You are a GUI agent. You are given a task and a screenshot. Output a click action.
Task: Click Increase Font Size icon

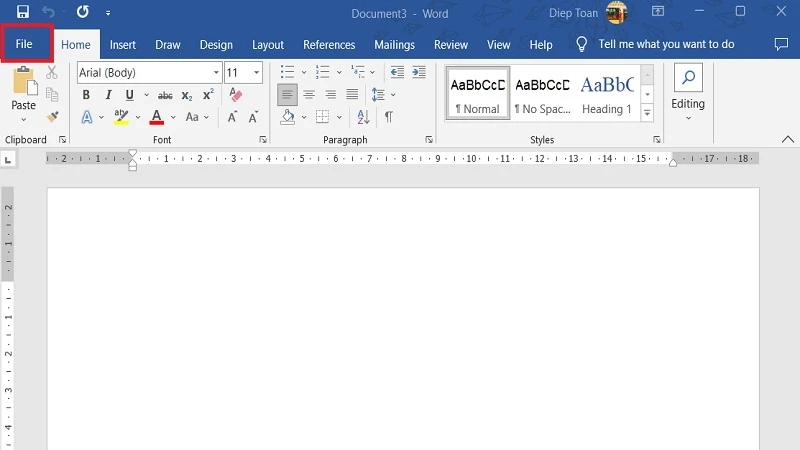tap(233, 117)
